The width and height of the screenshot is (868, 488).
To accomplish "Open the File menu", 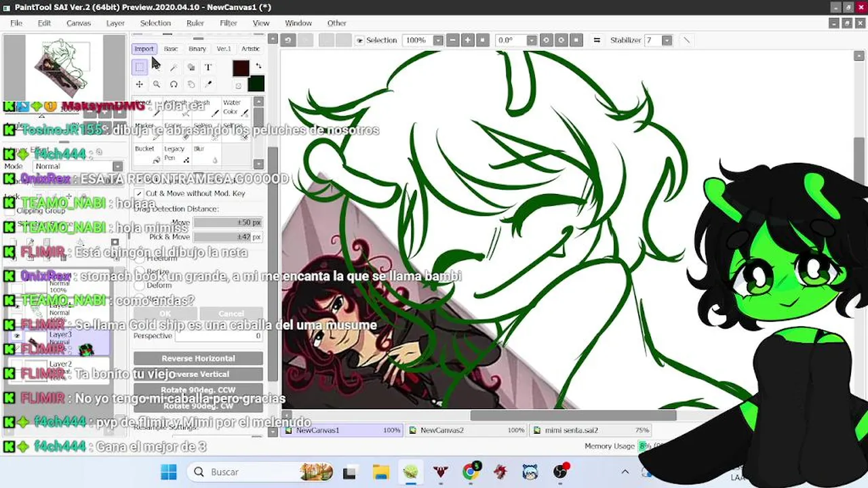I will (16, 23).
